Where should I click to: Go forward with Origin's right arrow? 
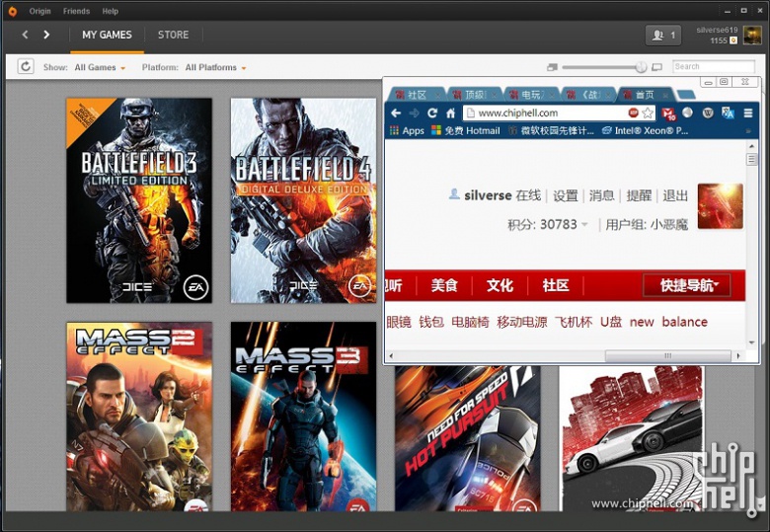(x=46, y=35)
